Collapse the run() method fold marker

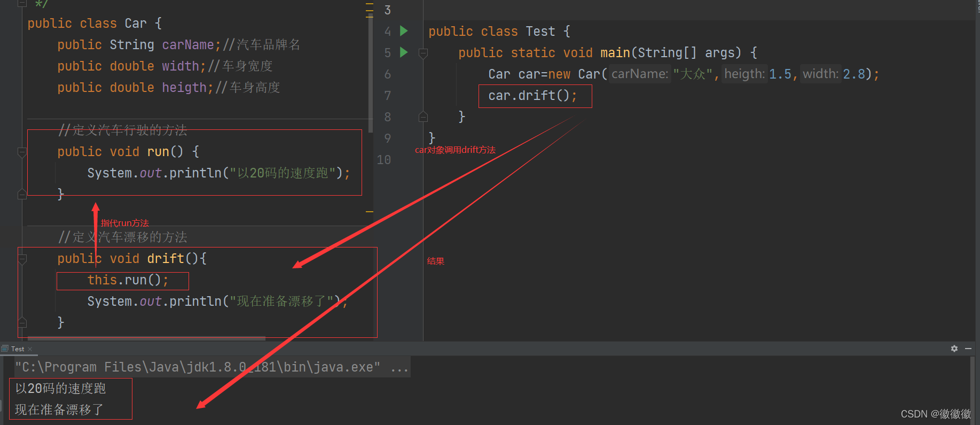[x=22, y=152]
